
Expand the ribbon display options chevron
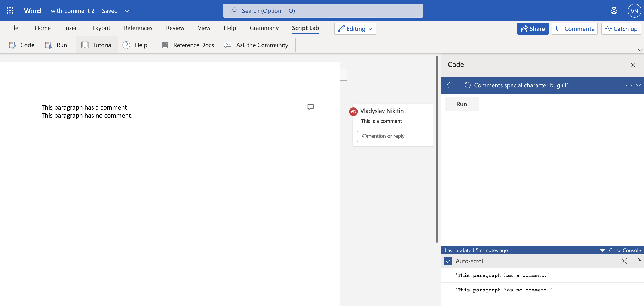click(x=640, y=50)
